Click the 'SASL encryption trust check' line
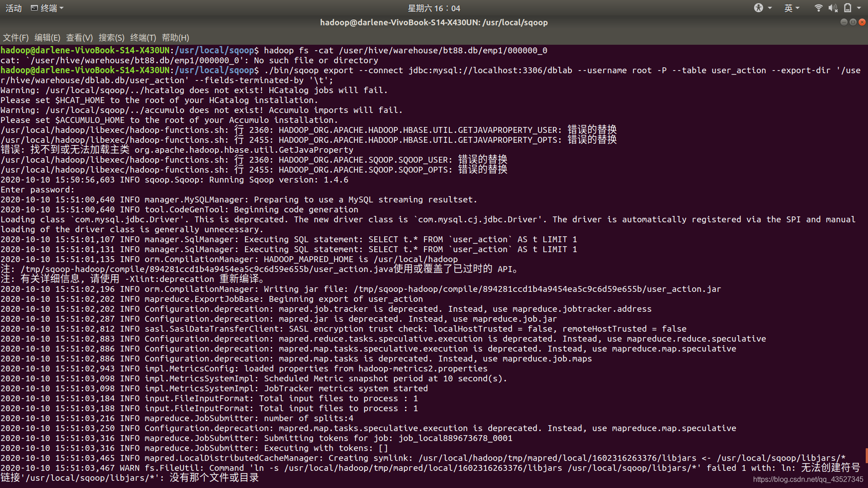The height and width of the screenshot is (488, 868). pyautogui.click(x=344, y=328)
